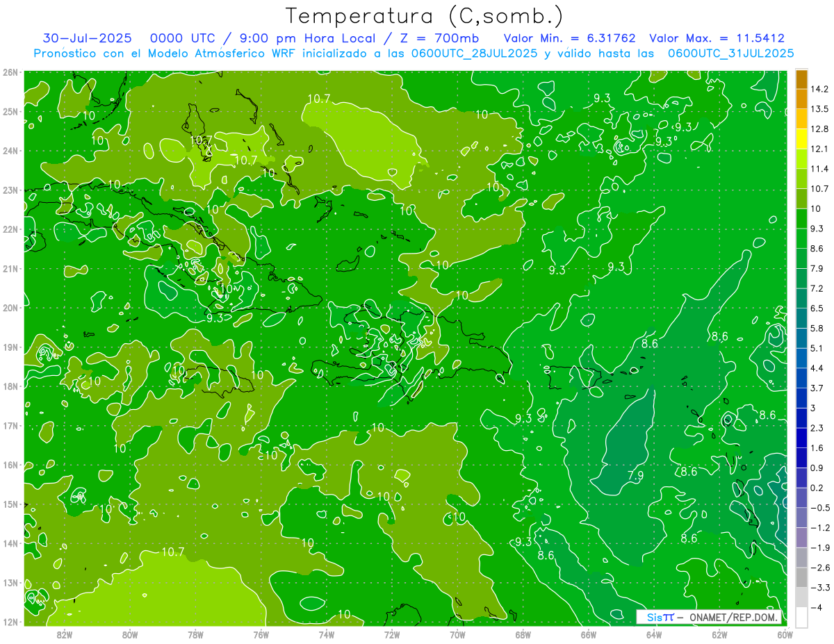834x644 pixels.
Task: Pick the lime swatch between 11.4 and 10.7
Action: click(801, 179)
